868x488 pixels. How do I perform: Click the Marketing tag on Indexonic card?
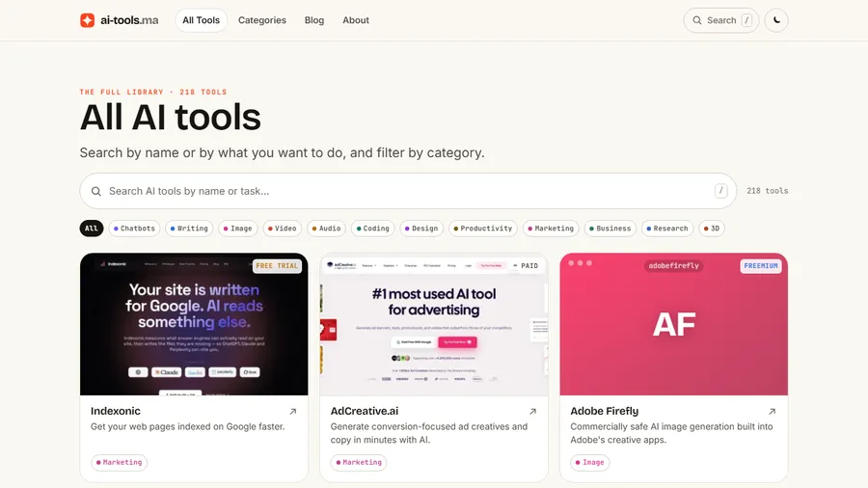click(119, 463)
